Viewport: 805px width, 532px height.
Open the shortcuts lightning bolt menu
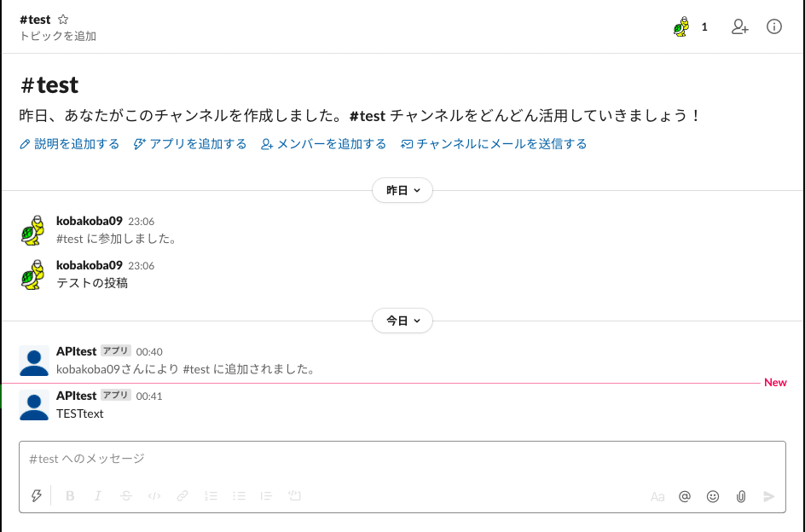37,496
